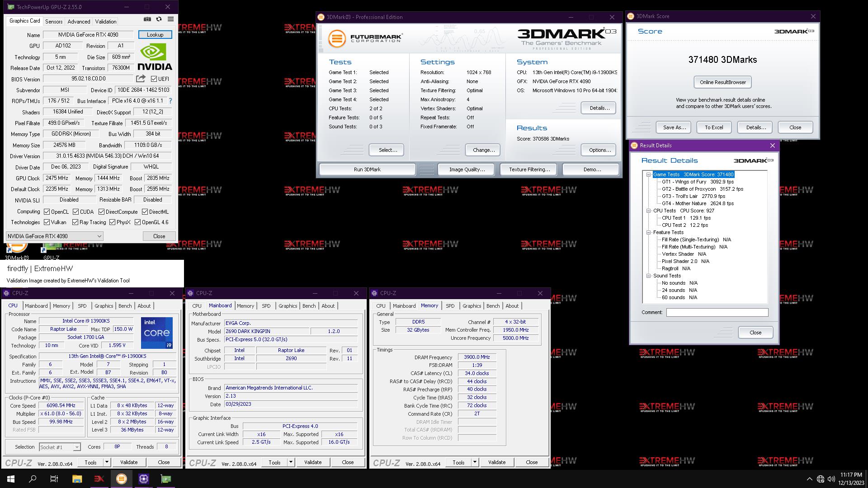Collapse the CPU Tests tree node
Screen dimensions: 868x488
(x=648, y=211)
